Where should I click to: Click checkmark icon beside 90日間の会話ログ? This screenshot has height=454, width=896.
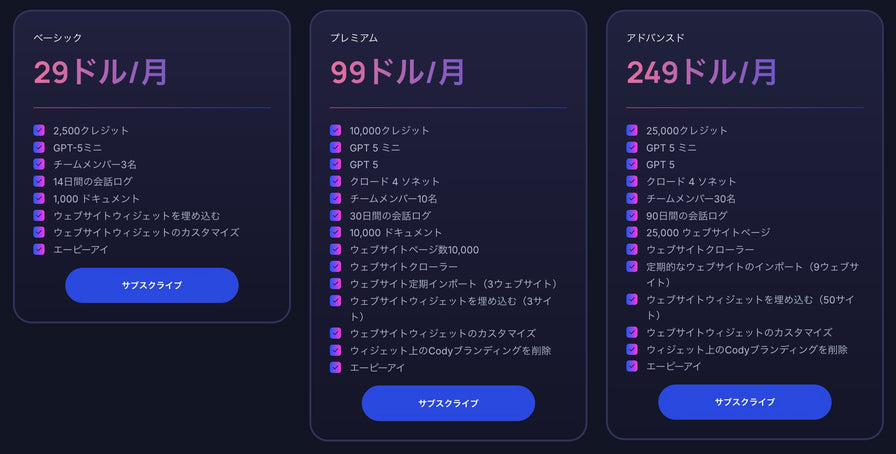click(x=632, y=216)
